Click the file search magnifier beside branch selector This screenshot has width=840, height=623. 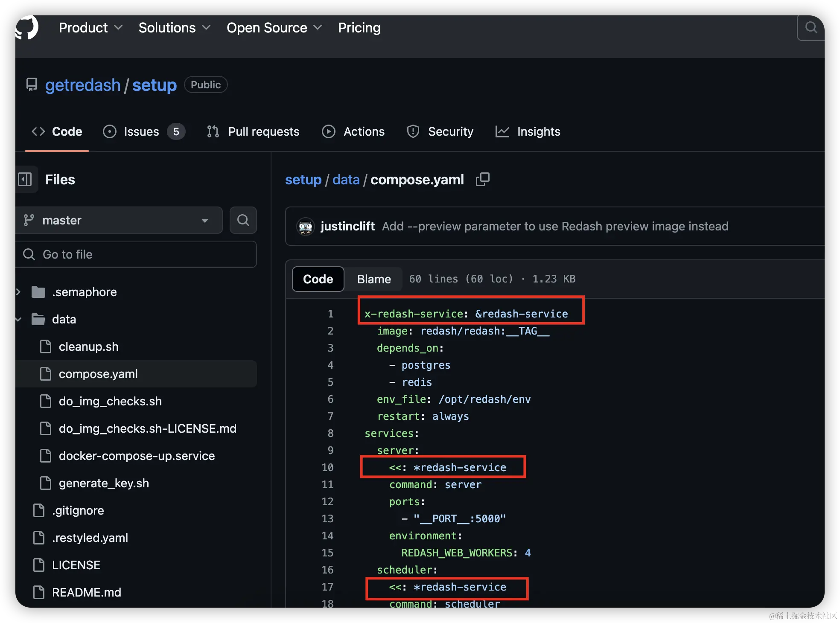(x=243, y=220)
